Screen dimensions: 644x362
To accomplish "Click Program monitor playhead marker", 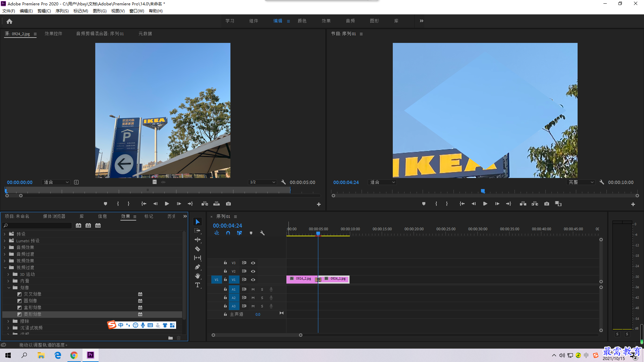I will pyautogui.click(x=483, y=191).
